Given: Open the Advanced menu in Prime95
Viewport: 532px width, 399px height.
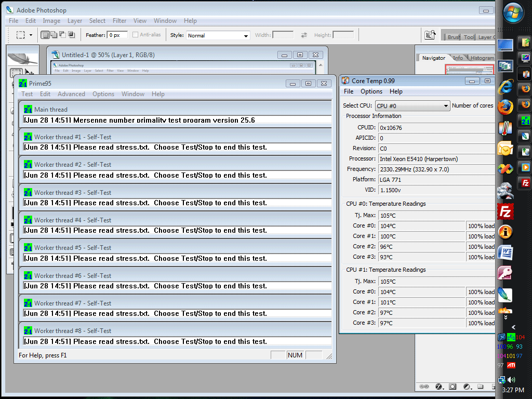Looking at the screenshot, I should 71,94.
